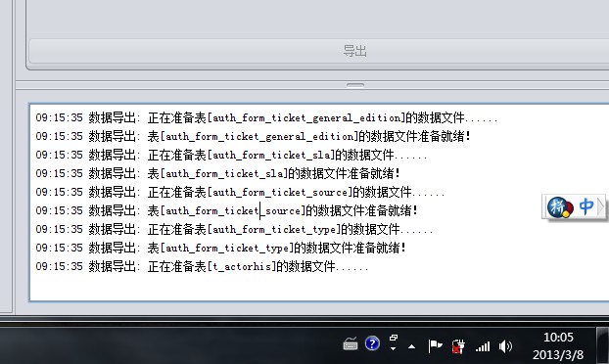Image resolution: width=609 pixels, height=364 pixels.
Task: Click log line 正在准备表[auth_form_ticket_source]的数据文件
Action: (240, 192)
